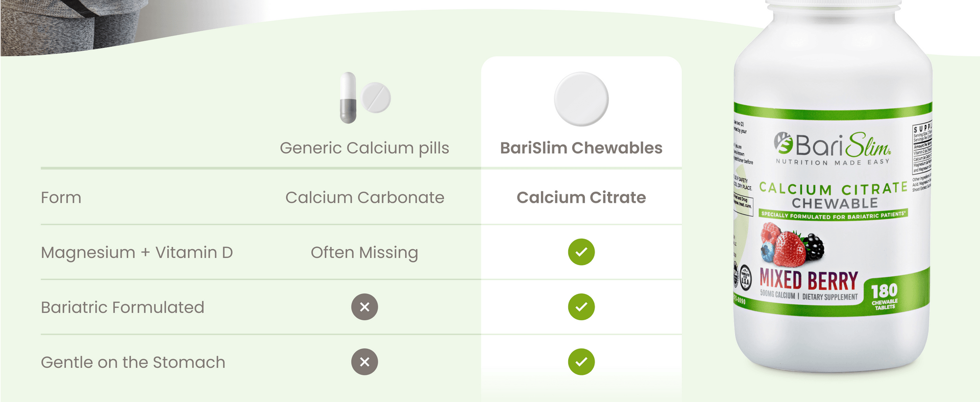Image resolution: width=980 pixels, height=402 pixels.
Task: Click the gray capsule pill icon
Action: 348,98
